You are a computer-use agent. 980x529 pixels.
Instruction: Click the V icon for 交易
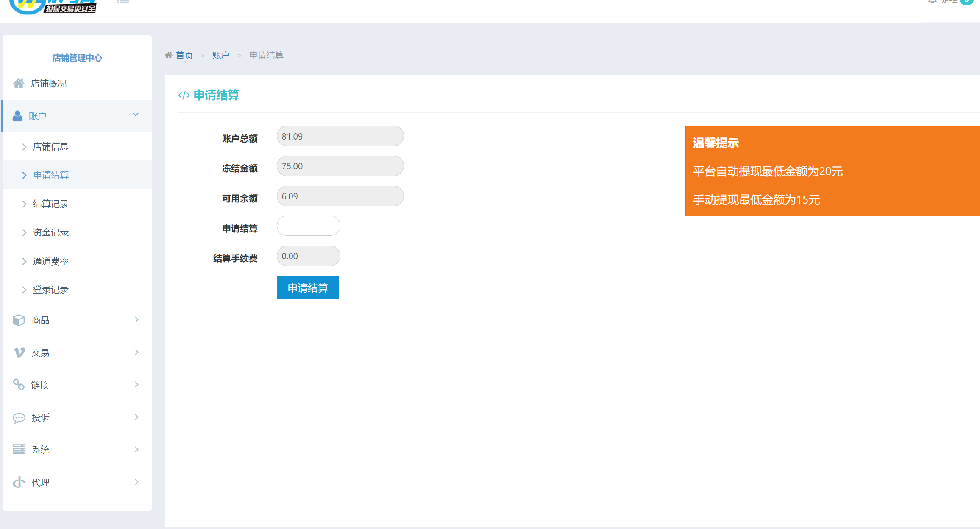19,353
